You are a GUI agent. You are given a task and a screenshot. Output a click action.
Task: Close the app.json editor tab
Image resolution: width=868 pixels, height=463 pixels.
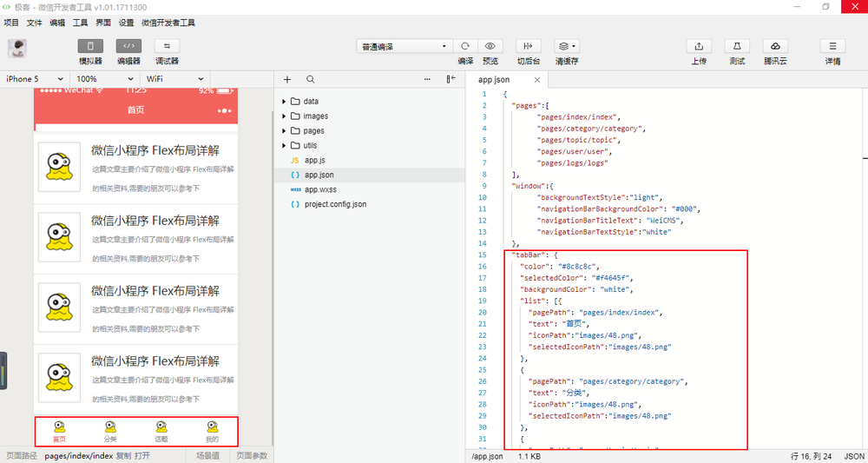coord(536,80)
